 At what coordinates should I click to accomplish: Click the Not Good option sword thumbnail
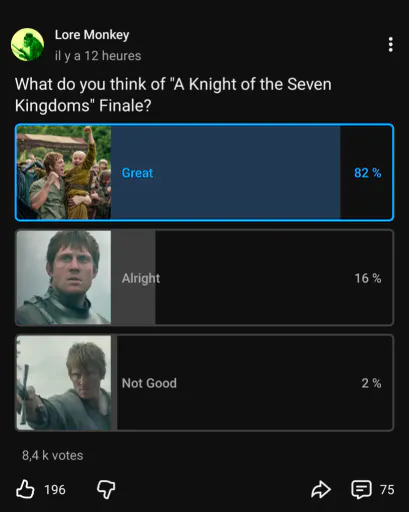point(64,383)
